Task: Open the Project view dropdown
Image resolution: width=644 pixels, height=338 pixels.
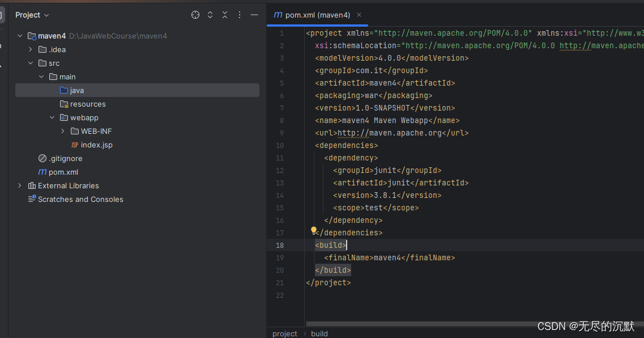Action: pos(32,15)
